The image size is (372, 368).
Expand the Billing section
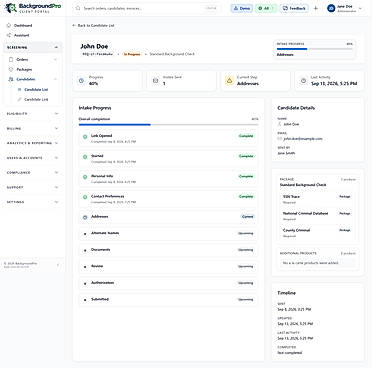click(x=33, y=128)
